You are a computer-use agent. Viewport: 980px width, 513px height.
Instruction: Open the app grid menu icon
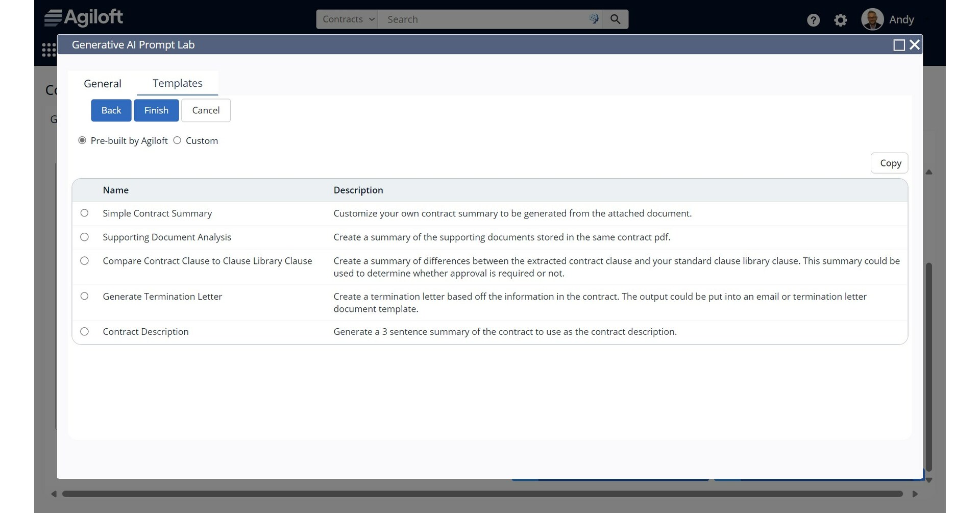49,50
